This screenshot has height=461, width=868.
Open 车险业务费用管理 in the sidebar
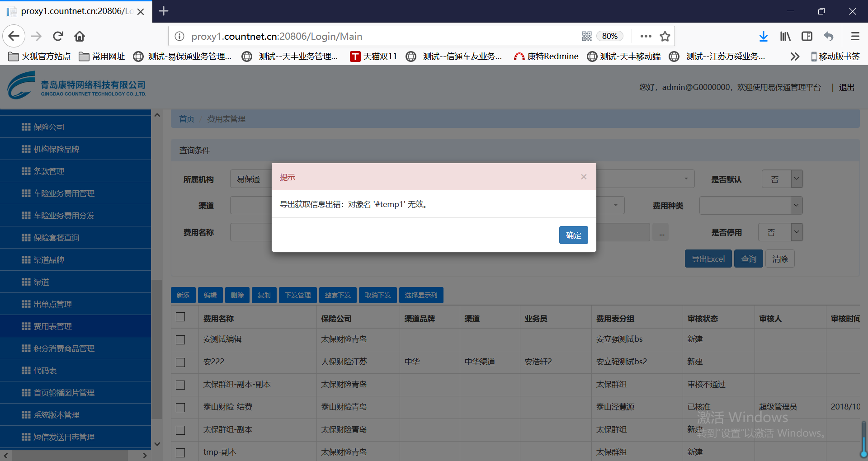pyautogui.click(x=64, y=193)
